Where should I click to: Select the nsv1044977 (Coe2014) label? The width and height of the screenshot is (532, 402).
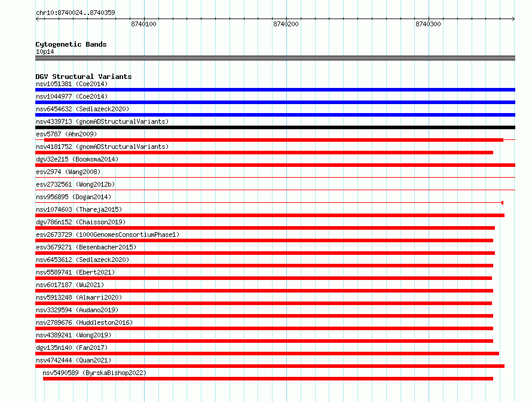(72, 96)
